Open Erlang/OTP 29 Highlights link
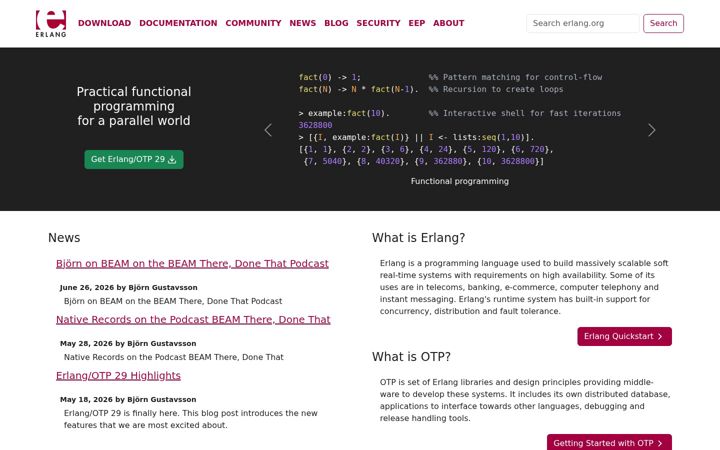The width and height of the screenshot is (720, 450). pos(118,376)
